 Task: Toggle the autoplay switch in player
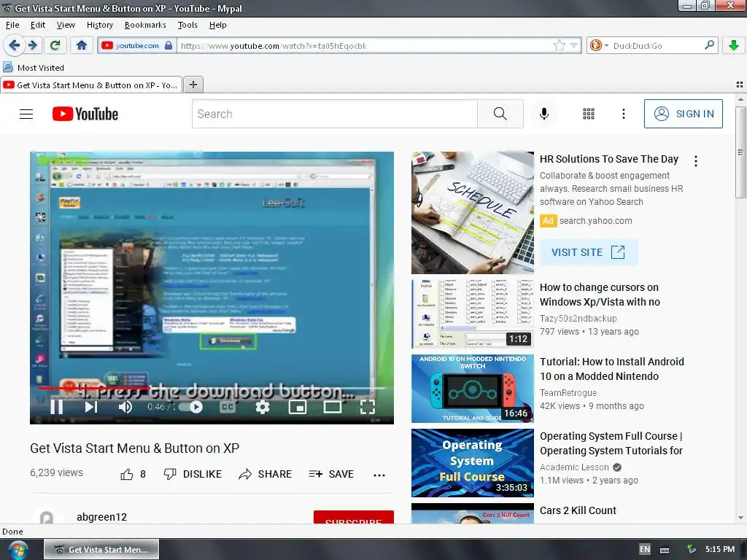pyautogui.click(x=192, y=407)
